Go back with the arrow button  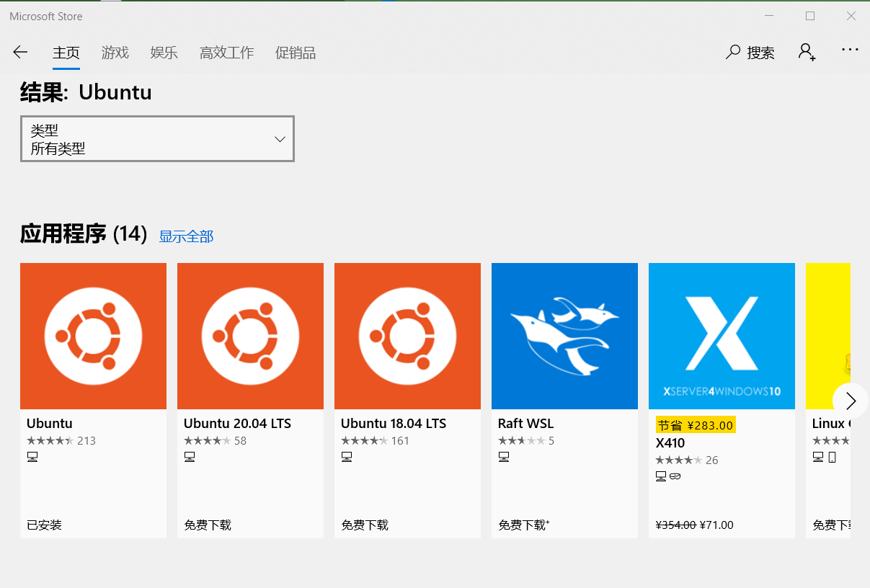[x=20, y=52]
